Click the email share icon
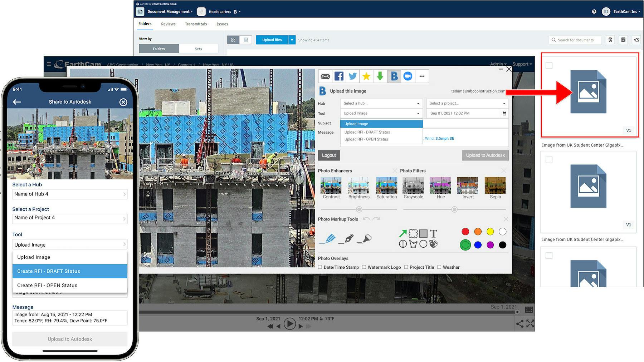The width and height of the screenshot is (644, 362). click(x=325, y=76)
